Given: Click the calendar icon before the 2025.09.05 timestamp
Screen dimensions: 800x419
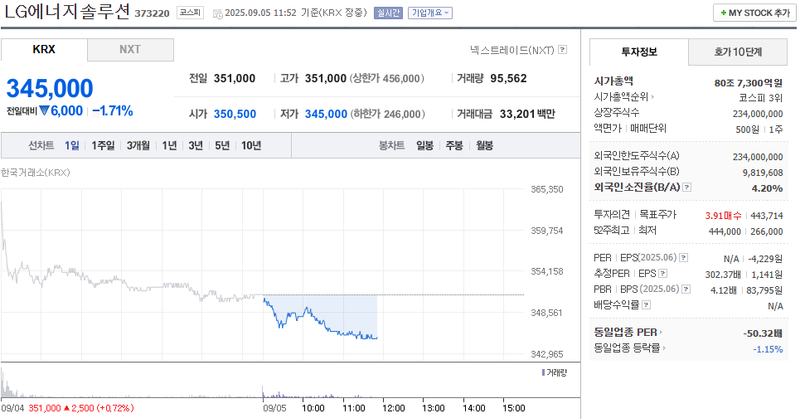Looking at the screenshot, I should pos(217,13).
